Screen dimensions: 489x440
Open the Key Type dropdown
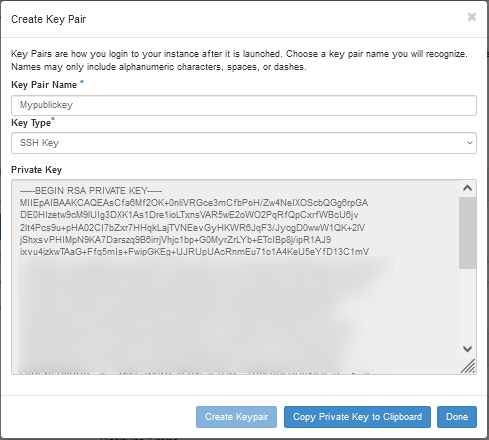(244, 143)
